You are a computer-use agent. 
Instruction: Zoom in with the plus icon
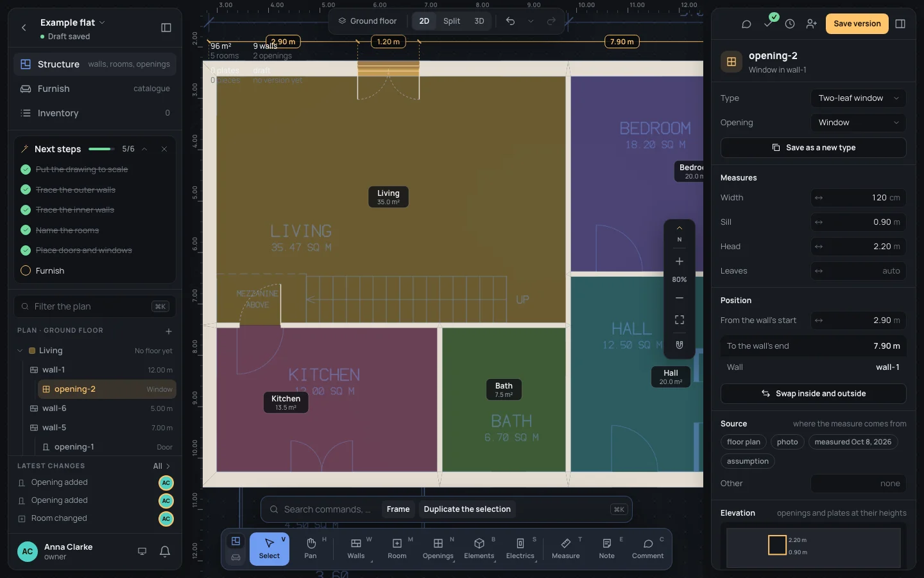(x=680, y=261)
